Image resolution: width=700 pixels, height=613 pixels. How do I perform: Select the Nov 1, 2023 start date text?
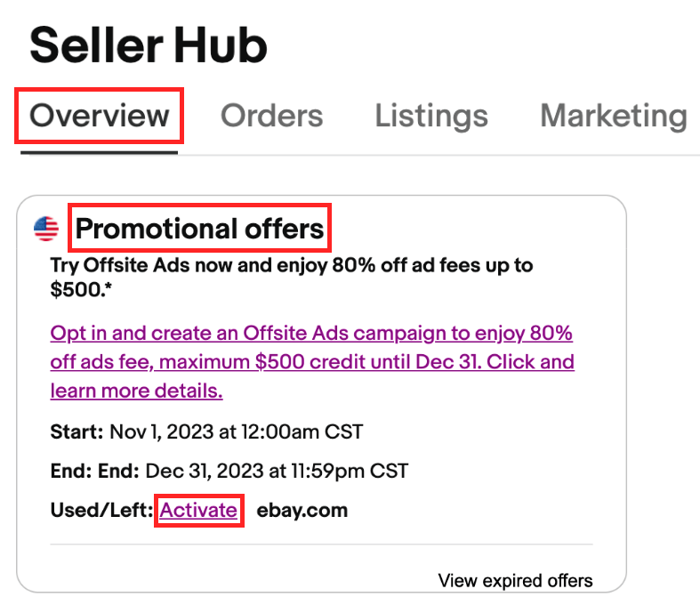pyautogui.click(x=237, y=432)
